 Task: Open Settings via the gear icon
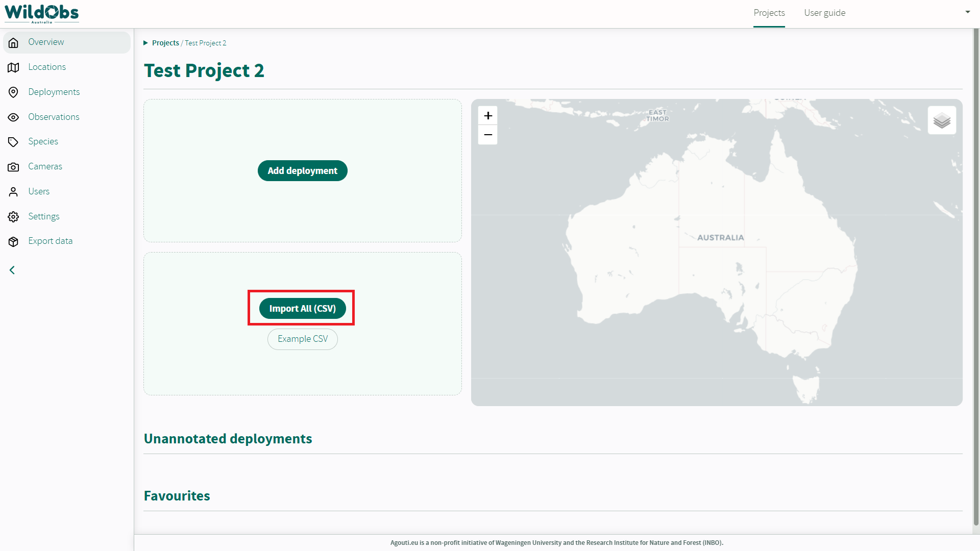click(14, 217)
